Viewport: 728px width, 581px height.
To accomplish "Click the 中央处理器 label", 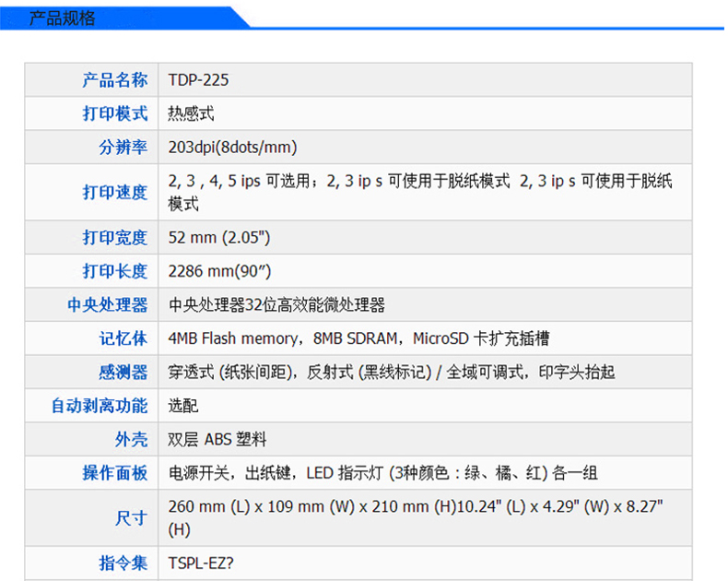I will pos(107,304).
